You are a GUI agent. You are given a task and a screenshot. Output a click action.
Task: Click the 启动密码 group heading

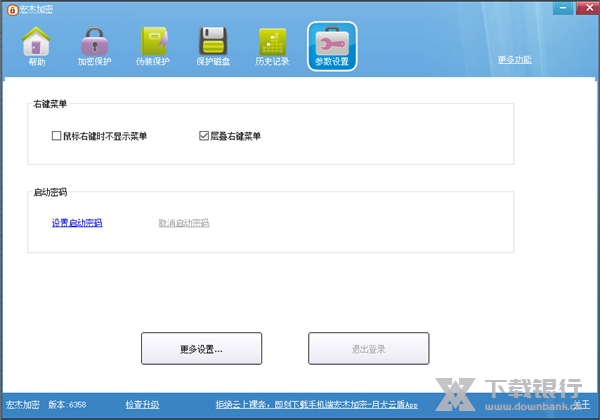pyautogui.click(x=50, y=192)
